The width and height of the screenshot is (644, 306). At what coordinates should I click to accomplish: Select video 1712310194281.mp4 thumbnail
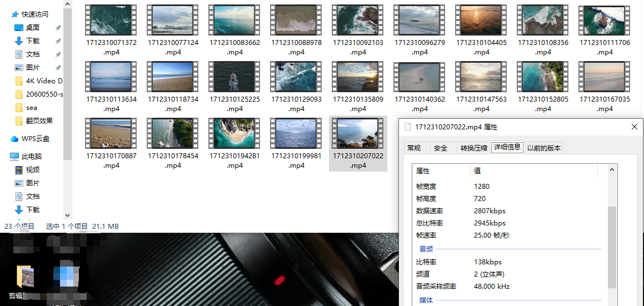(234, 133)
